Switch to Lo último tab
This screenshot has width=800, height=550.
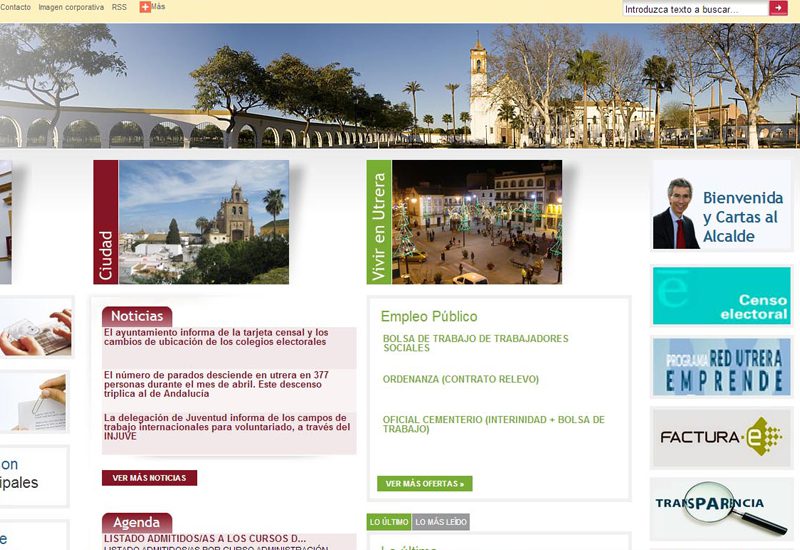coord(389,522)
